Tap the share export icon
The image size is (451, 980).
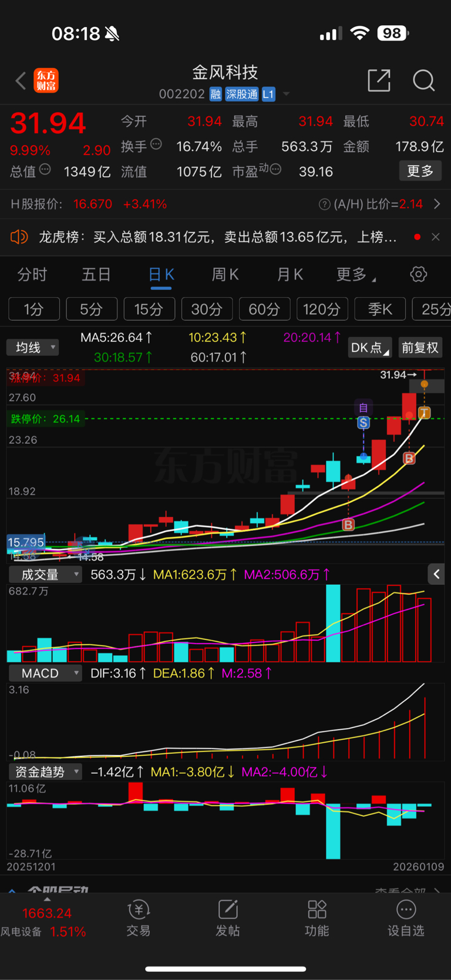pyautogui.click(x=379, y=80)
